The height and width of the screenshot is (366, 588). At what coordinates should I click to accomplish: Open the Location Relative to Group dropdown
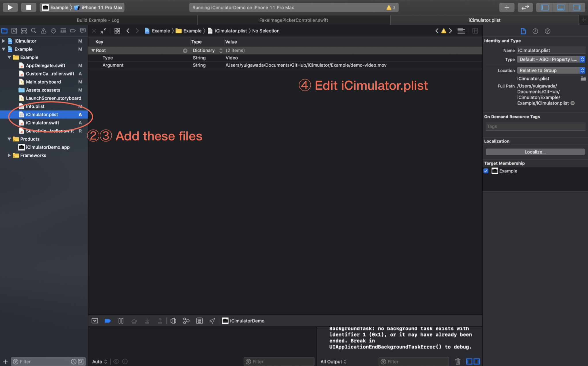(x=551, y=70)
